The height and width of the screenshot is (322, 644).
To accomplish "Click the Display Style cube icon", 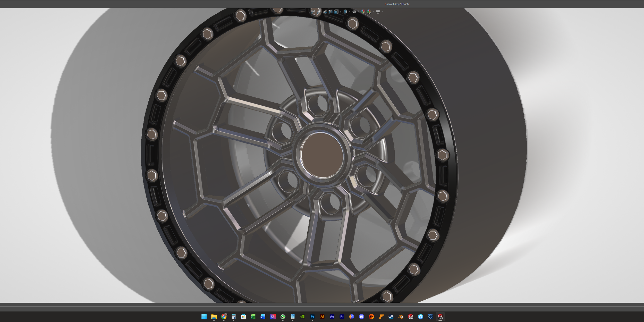I will (x=345, y=12).
